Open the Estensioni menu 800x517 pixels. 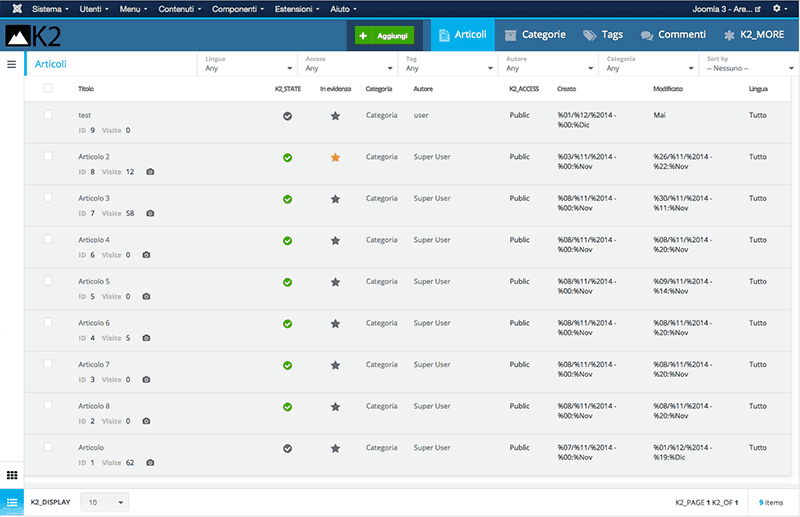coord(295,8)
